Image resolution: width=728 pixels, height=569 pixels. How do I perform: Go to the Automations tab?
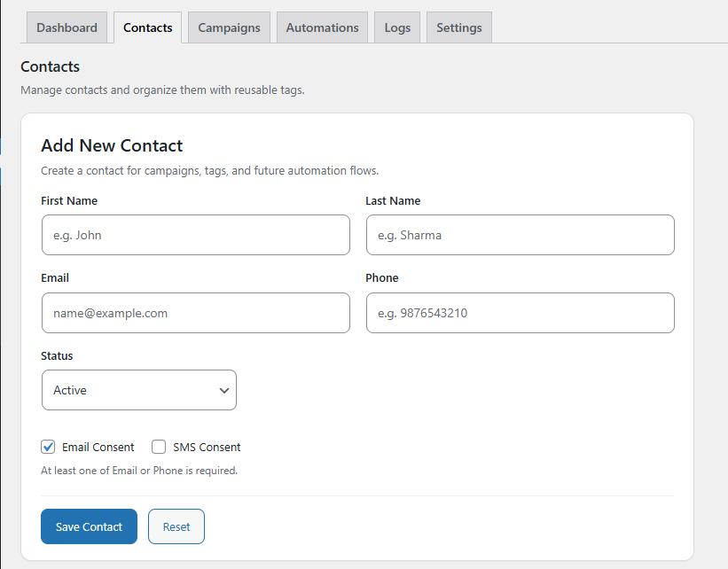pyautogui.click(x=322, y=27)
